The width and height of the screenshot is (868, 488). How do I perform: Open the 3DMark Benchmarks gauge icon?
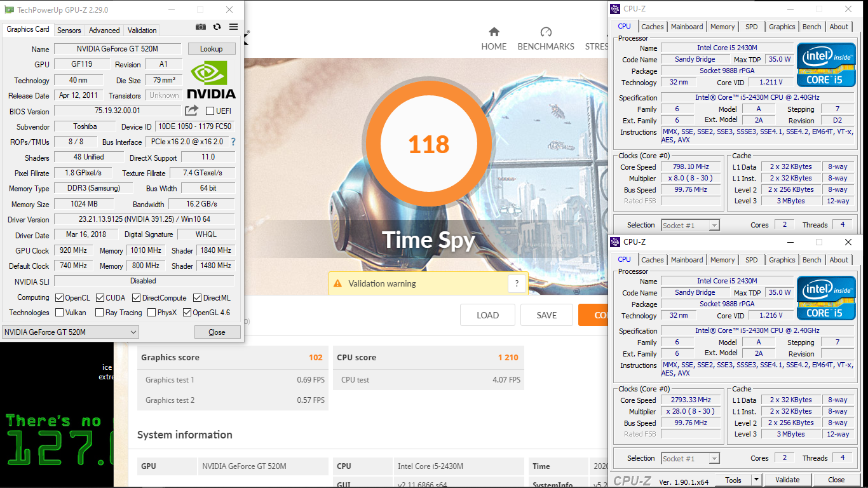point(546,32)
